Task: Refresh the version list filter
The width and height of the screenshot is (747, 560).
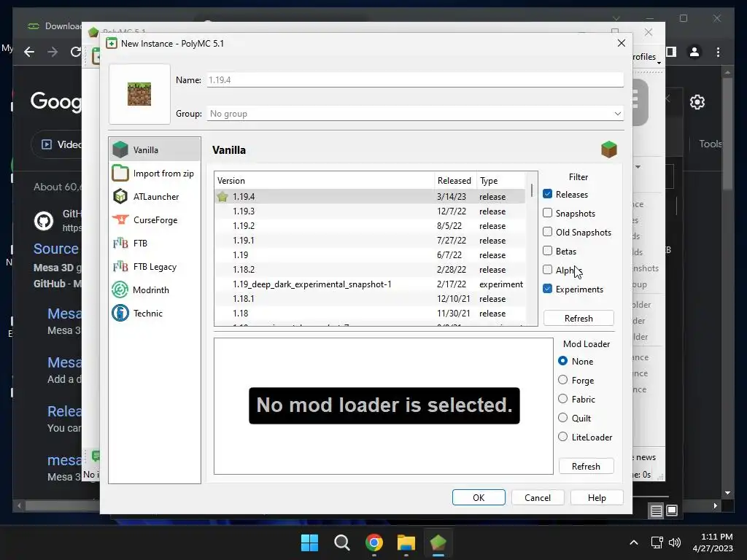Action: [x=578, y=318]
